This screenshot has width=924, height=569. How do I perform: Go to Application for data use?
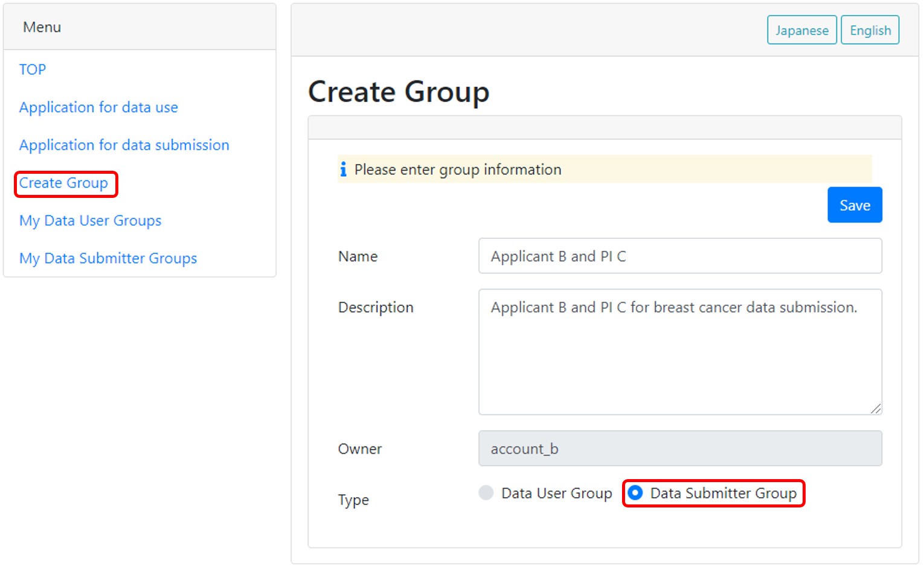[98, 107]
